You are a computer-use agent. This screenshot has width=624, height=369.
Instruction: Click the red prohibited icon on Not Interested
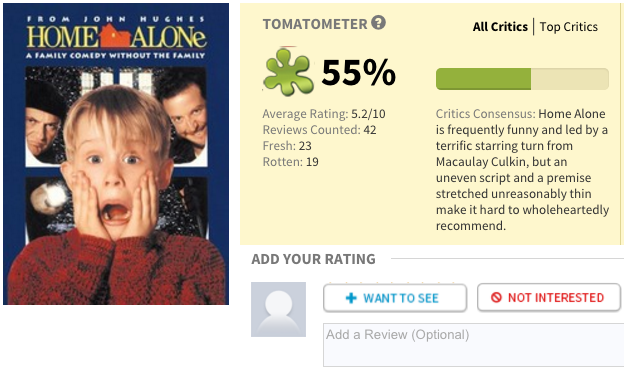496,297
